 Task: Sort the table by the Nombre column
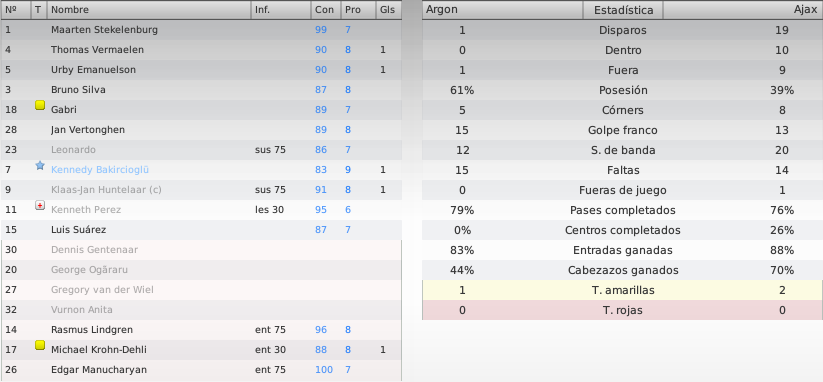tap(149, 10)
